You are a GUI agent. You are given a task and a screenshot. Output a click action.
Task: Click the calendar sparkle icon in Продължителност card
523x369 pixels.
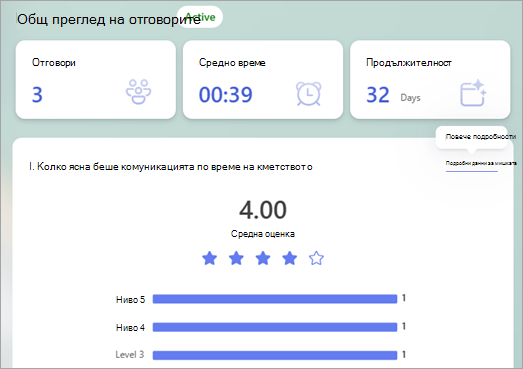473,93
